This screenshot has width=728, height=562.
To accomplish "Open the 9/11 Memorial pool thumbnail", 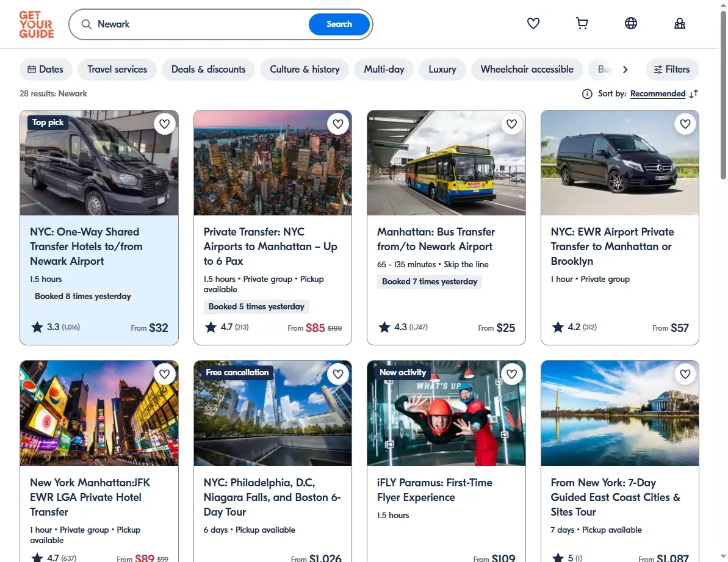I will click(x=273, y=414).
